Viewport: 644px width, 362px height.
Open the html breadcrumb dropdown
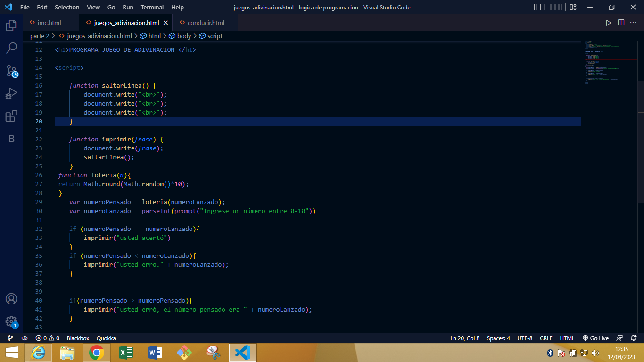coord(150,36)
